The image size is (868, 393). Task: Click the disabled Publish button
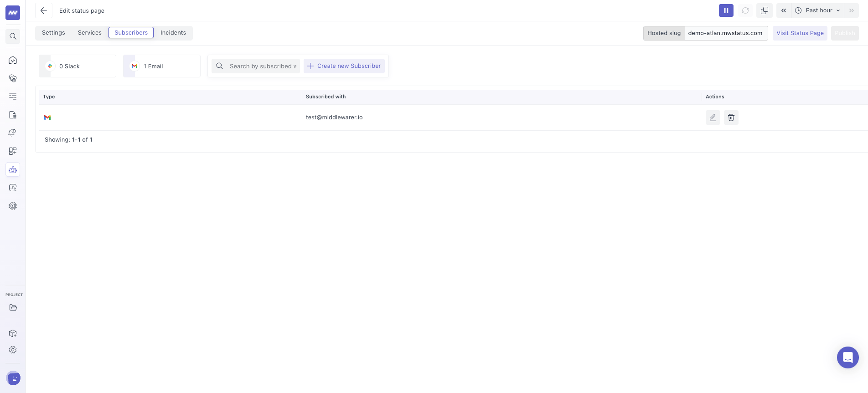(845, 33)
